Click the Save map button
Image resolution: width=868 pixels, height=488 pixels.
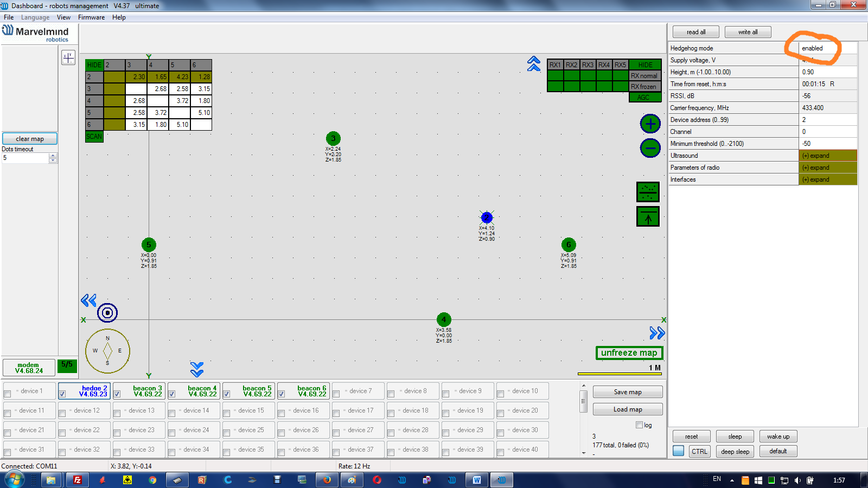[x=628, y=392]
